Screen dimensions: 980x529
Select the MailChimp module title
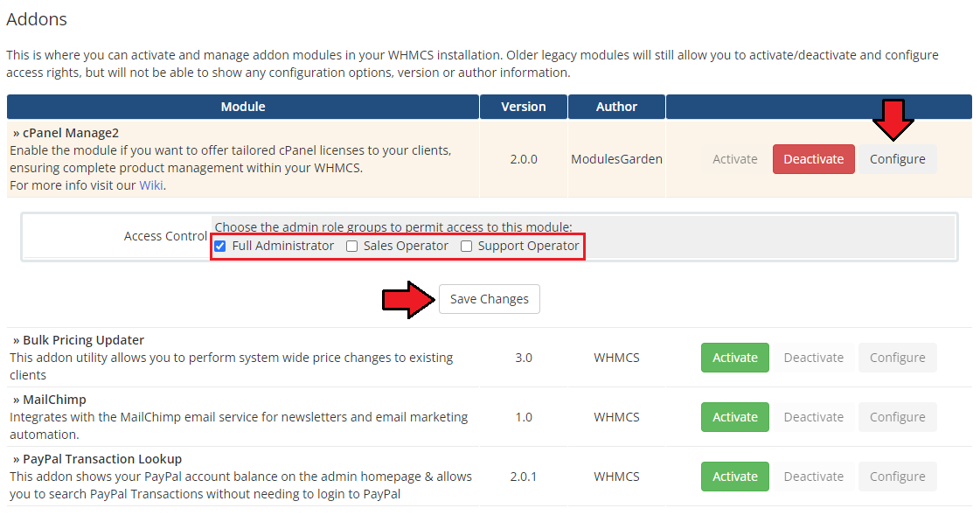54,400
